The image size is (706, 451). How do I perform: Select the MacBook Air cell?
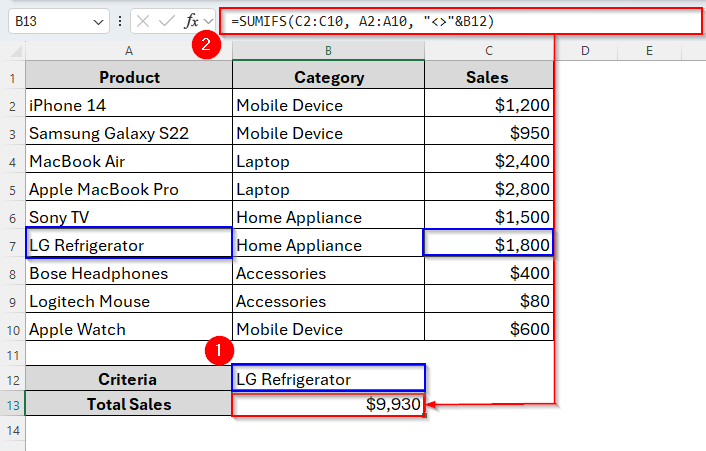(x=129, y=161)
